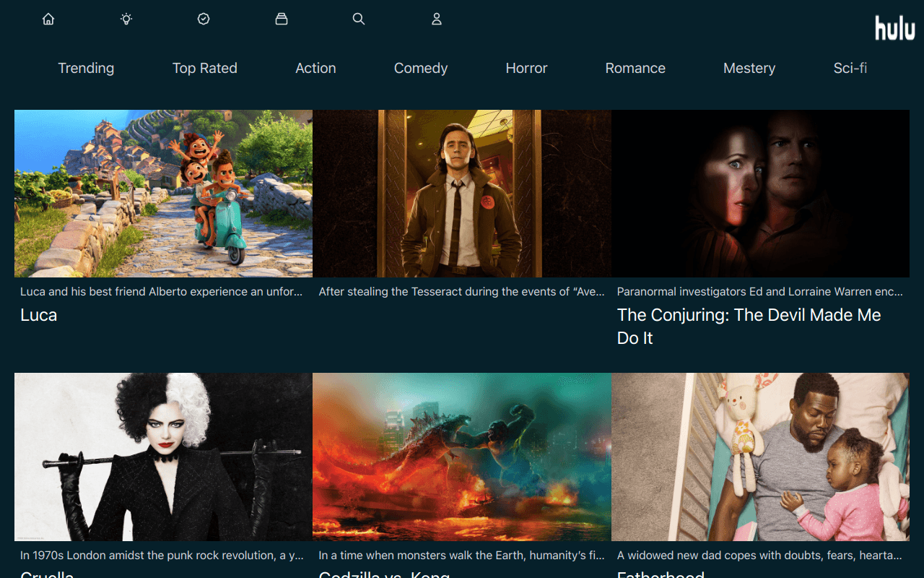Open the Cruella poster image
924x578 pixels.
point(163,457)
